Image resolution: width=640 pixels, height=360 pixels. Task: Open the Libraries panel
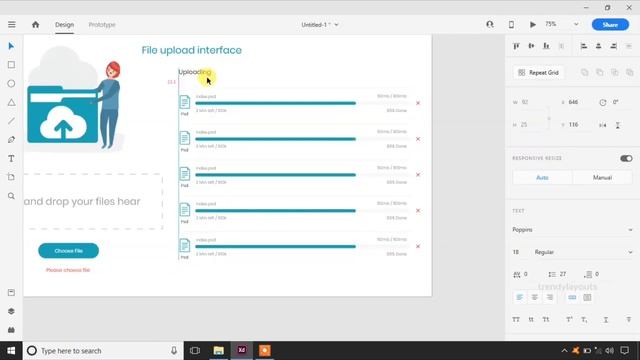coord(11,292)
